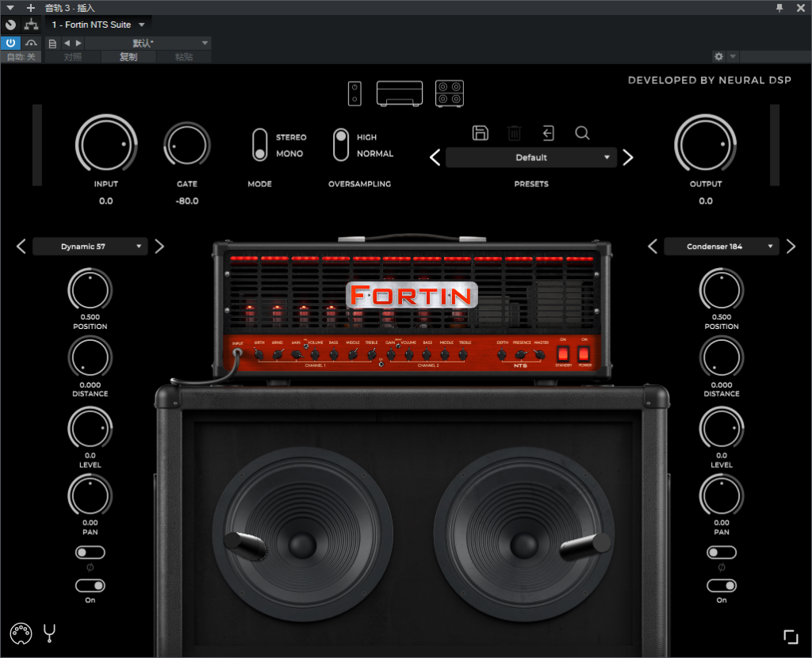Select next microphone after Dynamic 57

(159, 247)
